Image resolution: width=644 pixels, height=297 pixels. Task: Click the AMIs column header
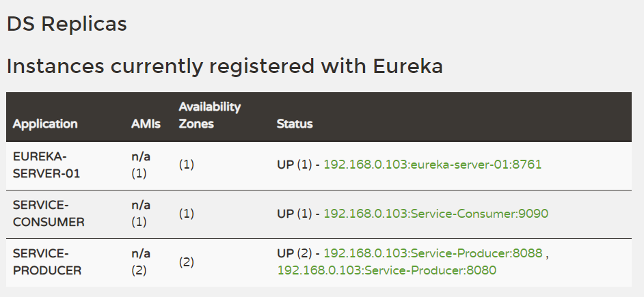(146, 124)
